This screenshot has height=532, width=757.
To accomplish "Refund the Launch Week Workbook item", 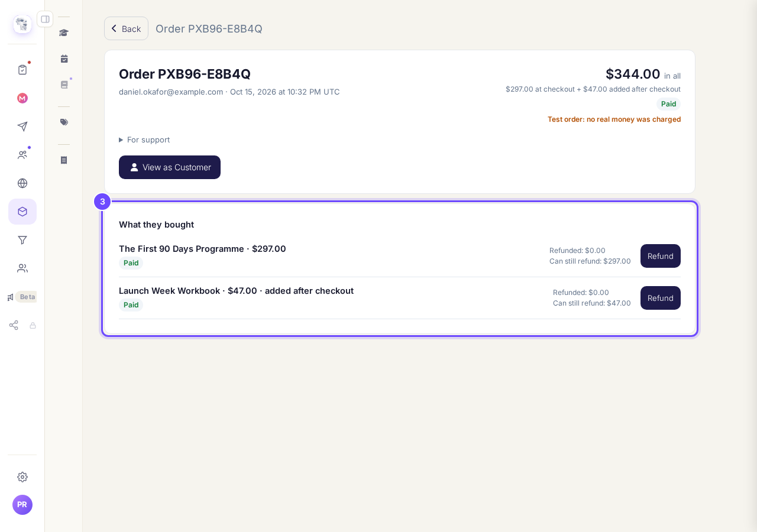I will click(x=661, y=298).
